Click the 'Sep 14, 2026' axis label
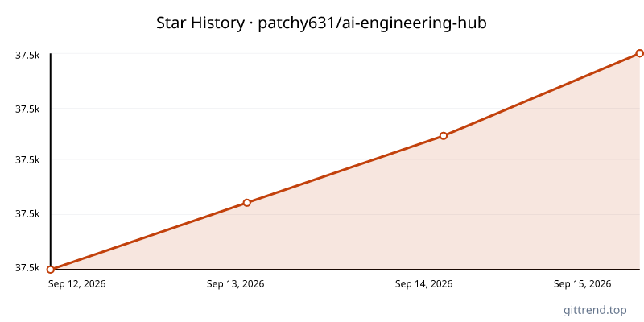Screen dimensions: 644x322 (x=424, y=284)
